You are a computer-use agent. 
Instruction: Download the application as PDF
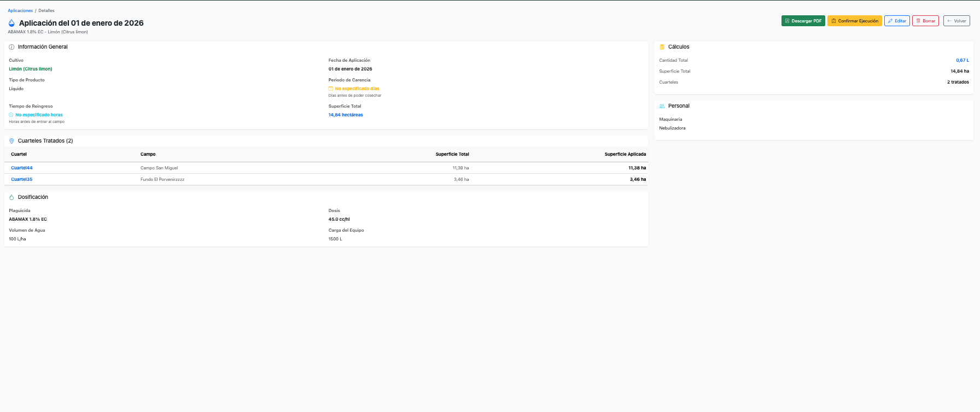[803, 21]
